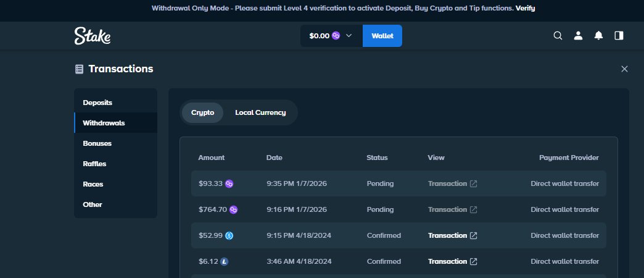
Task: Click Confirmed status of $6.12 row
Action: (x=384, y=261)
